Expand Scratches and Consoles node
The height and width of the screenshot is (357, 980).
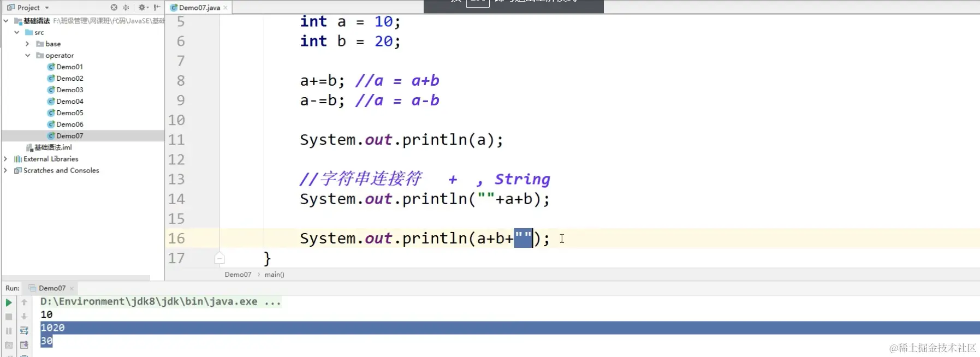coord(5,170)
